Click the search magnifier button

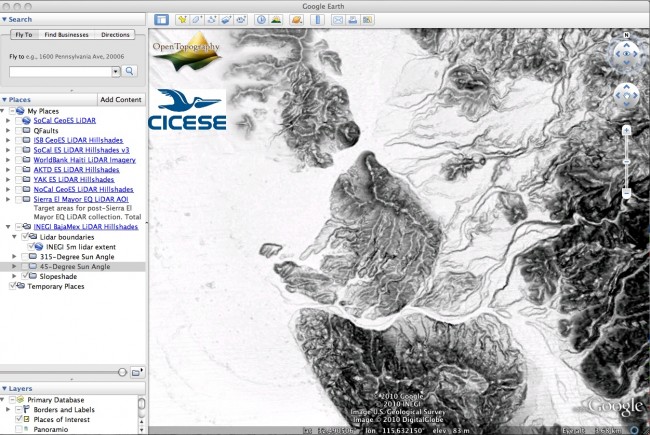130,72
